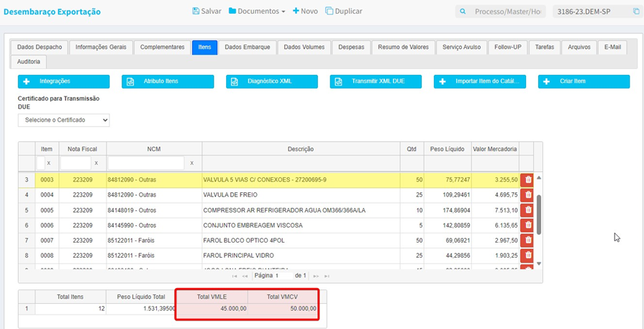
Task: Open the Auditoria tab
Action: click(29, 62)
